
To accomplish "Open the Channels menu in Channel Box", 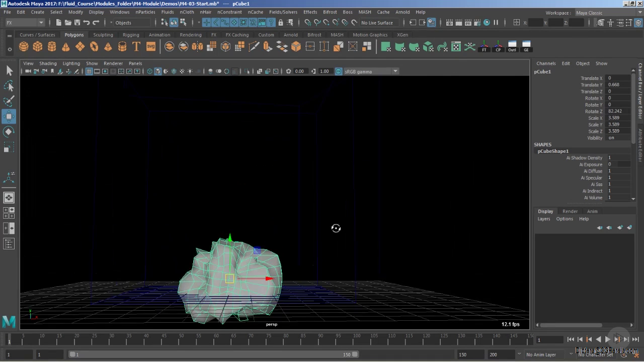I will click(x=546, y=63).
